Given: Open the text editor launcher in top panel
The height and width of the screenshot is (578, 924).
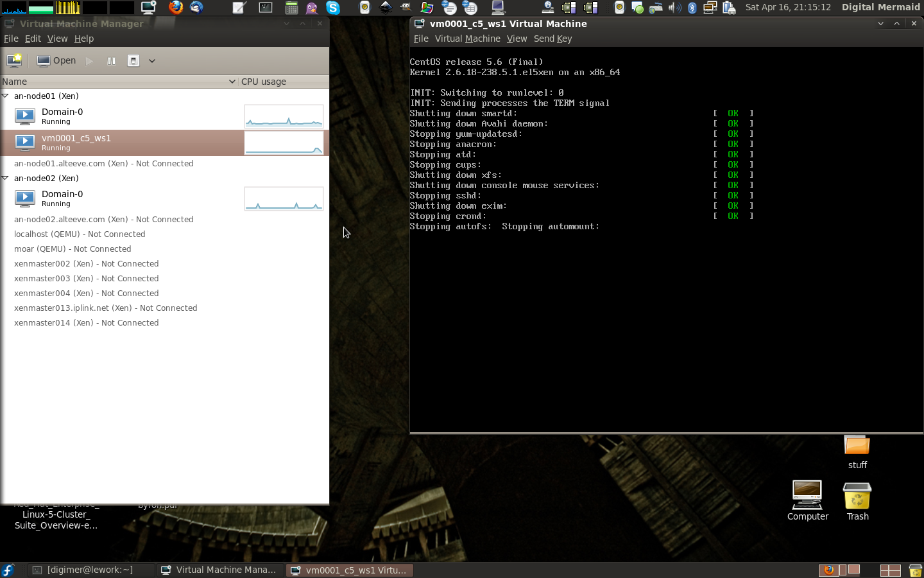Looking at the screenshot, I should (239, 7).
